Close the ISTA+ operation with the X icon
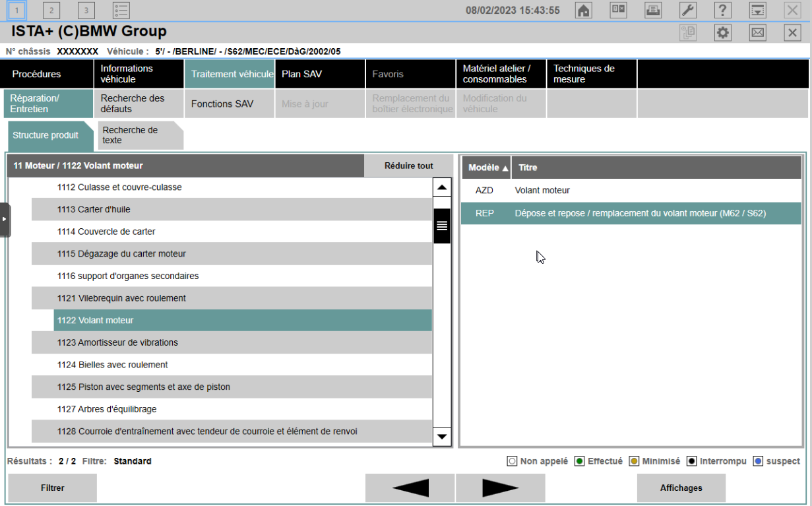812x506 pixels. [792, 32]
